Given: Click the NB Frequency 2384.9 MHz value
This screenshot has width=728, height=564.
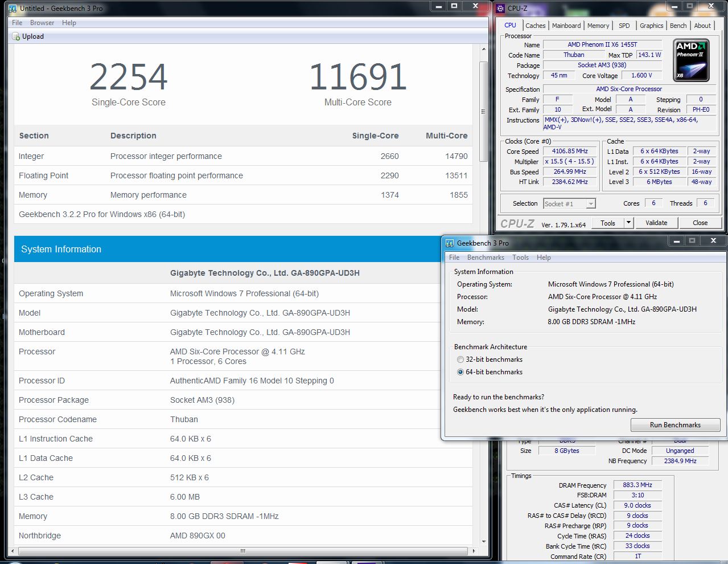Looking at the screenshot, I should coord(680,461).
